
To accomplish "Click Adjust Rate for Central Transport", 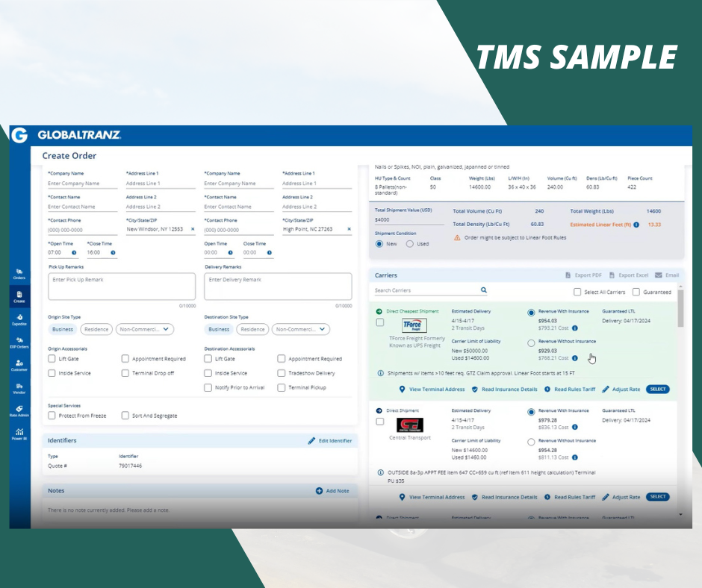I will pyautogui.click(x=621, y=497).
